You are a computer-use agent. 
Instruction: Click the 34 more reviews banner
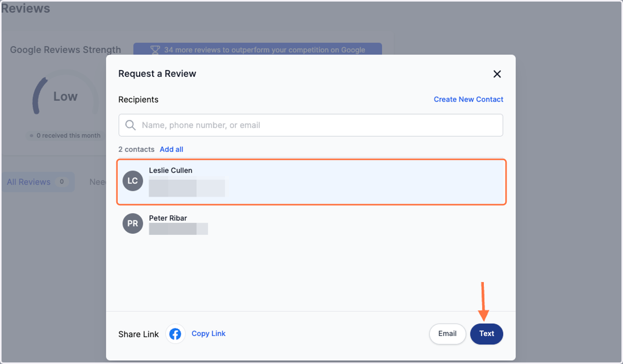pos(258,50)
